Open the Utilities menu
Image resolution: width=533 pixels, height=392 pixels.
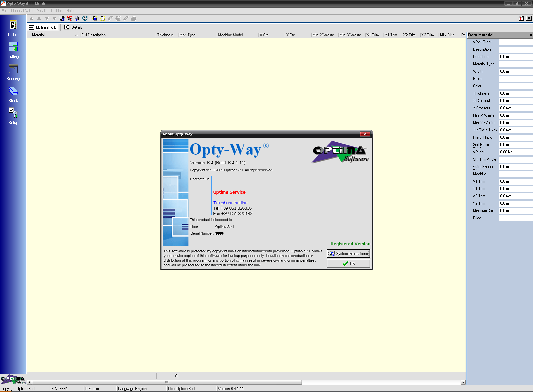57,11
